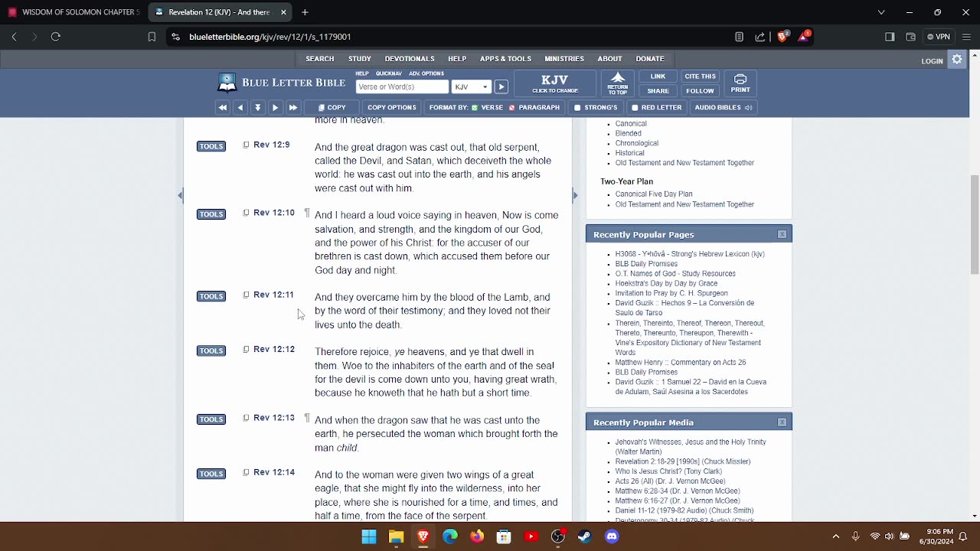Click copy icon beside Rev 12:11
Screen dimensions: 980x551
[x=246, y=295]
